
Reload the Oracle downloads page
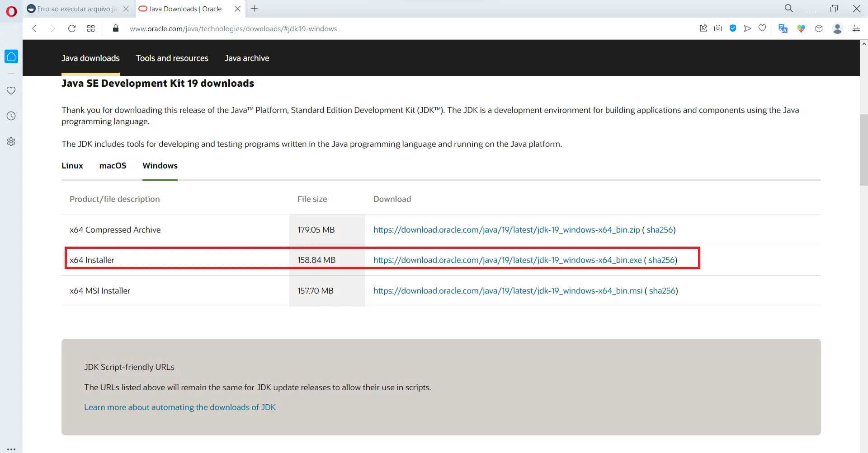[71, 28]
